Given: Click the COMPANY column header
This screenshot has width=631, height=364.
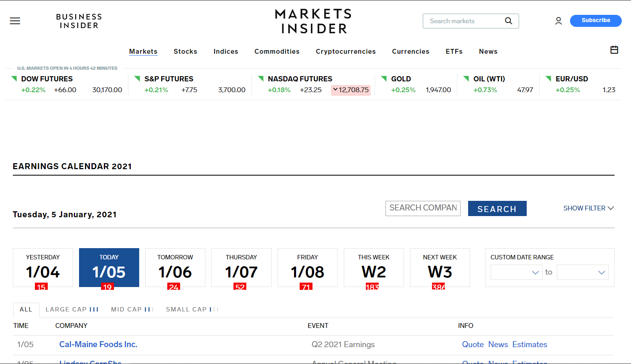Looking at the screenshot, I should click(x=71, y=326).
